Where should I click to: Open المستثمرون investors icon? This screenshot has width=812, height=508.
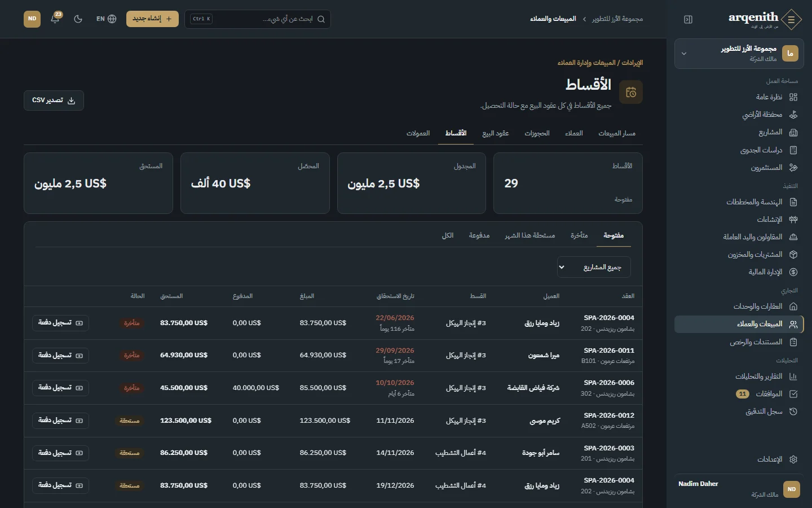pos(793,168)
